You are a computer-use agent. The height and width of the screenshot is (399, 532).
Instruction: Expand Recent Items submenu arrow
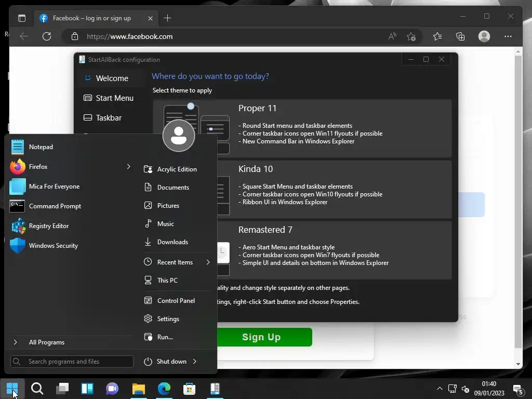pyautogui.click(x=208, y=262)
